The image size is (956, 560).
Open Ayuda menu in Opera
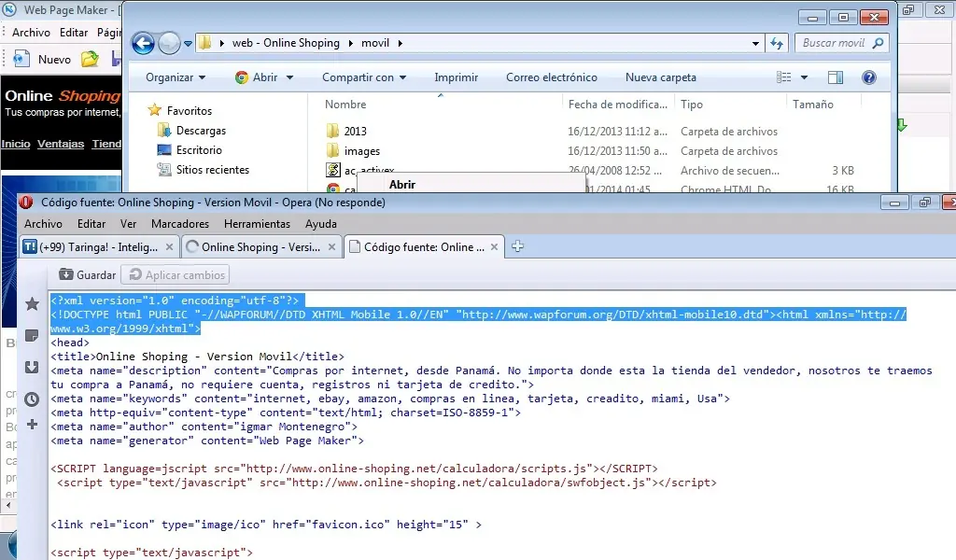tap(321, 224)
